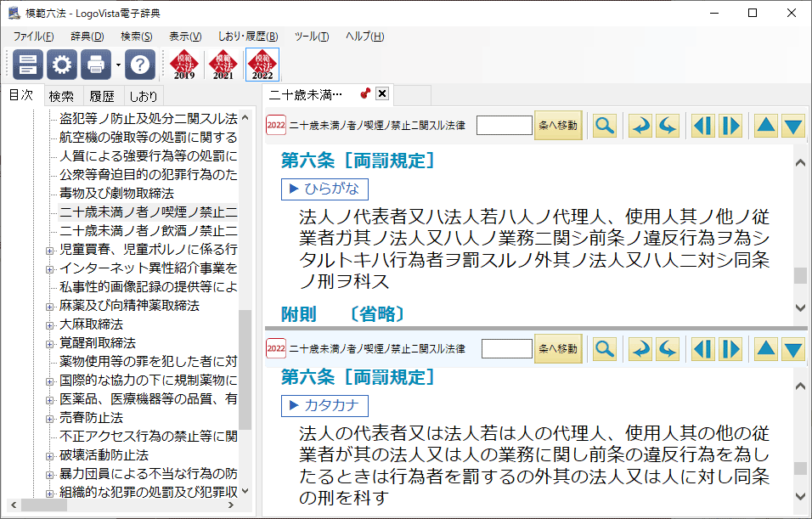Expand 破壊活動防止法 tree node

click(49, 456)
